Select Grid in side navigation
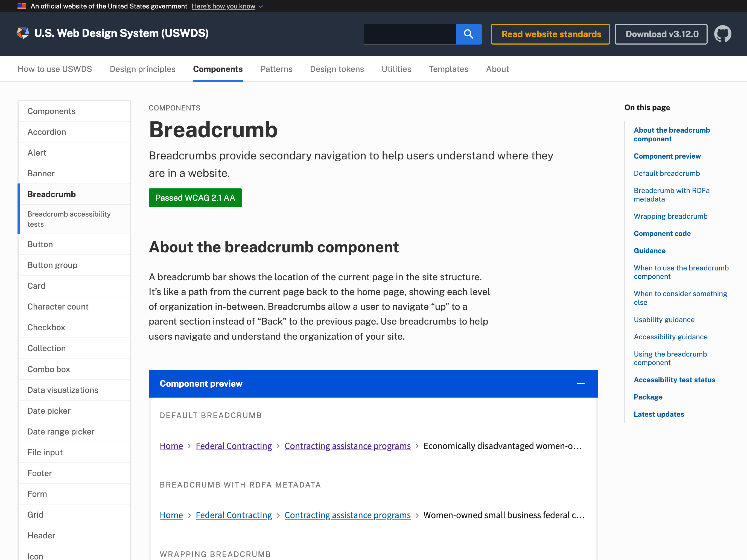The height and width of the screenshot is (560, 747). [74, 515]
